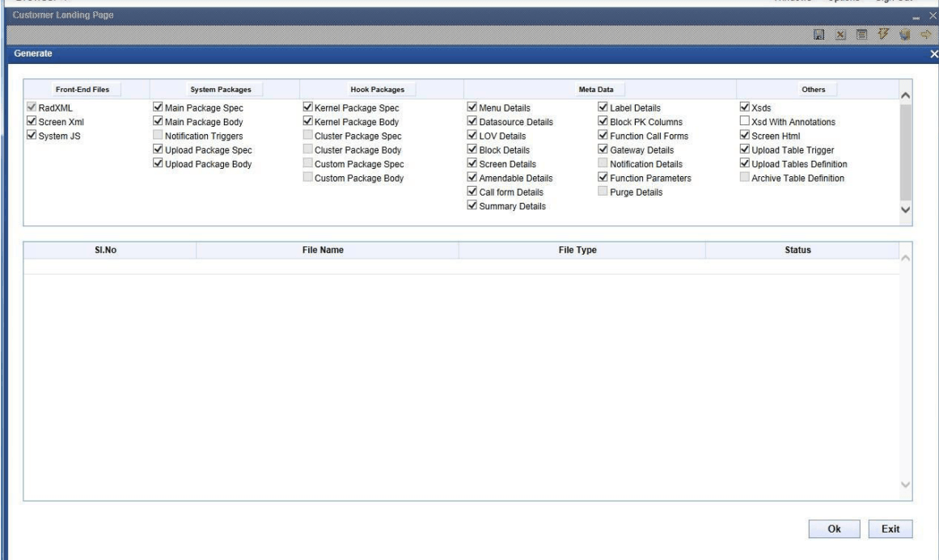Click the Others header

814,89
